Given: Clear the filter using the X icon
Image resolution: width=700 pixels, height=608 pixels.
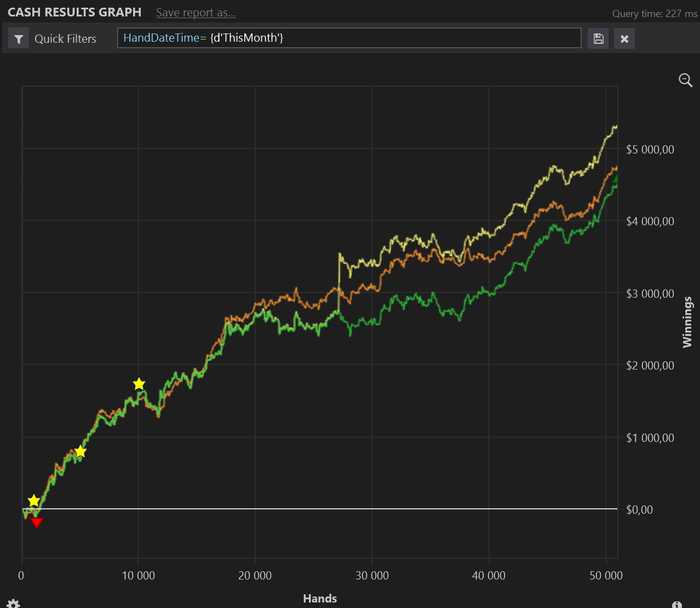Looking at the screenshot, I should pyautogui.click(x=624, y=39).
